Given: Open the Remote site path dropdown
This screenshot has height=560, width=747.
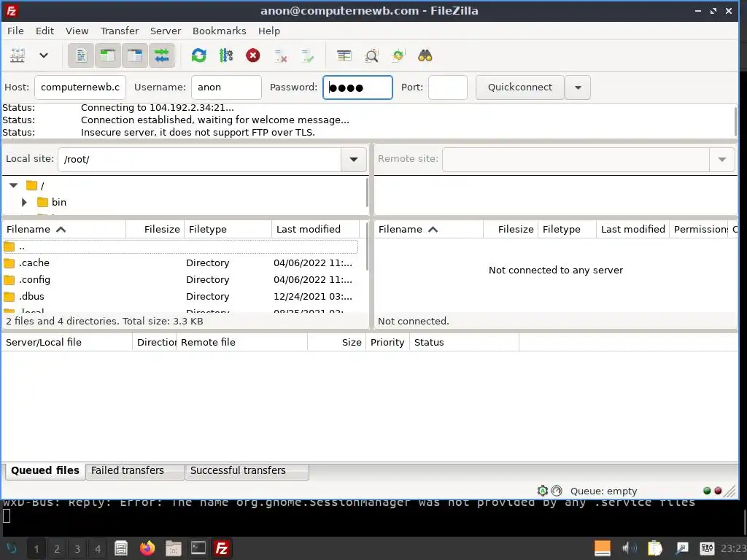Looking at the screenshot, I should [721, 160].
